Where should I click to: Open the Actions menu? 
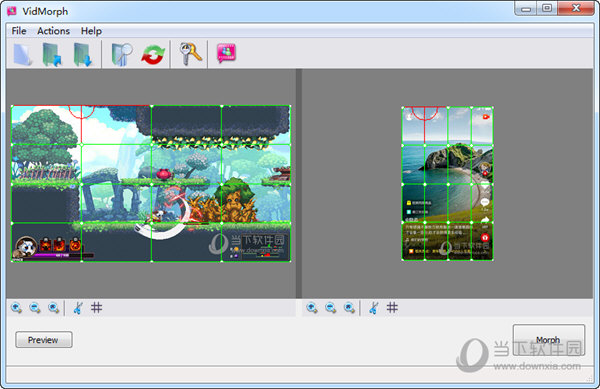54,31
